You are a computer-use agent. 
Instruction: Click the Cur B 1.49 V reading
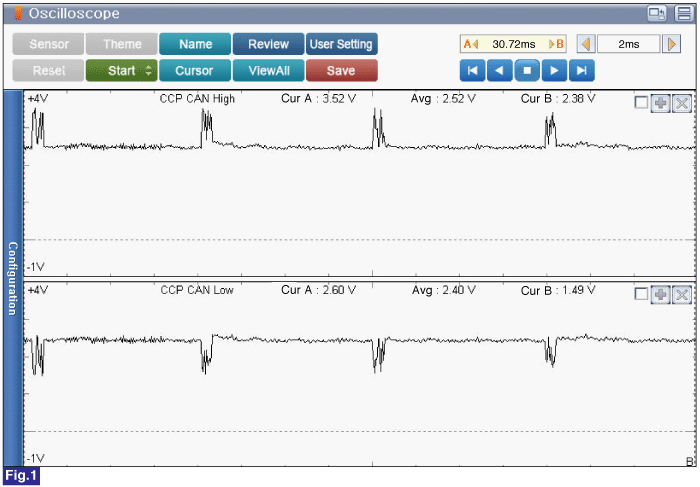pos(558,291)
